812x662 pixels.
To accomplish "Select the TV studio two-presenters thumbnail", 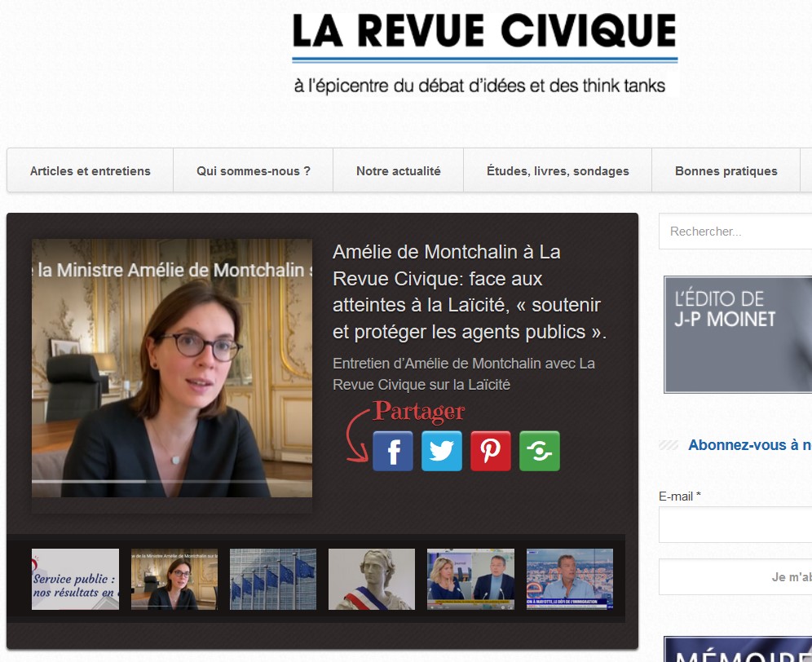I will click(470, 579).
